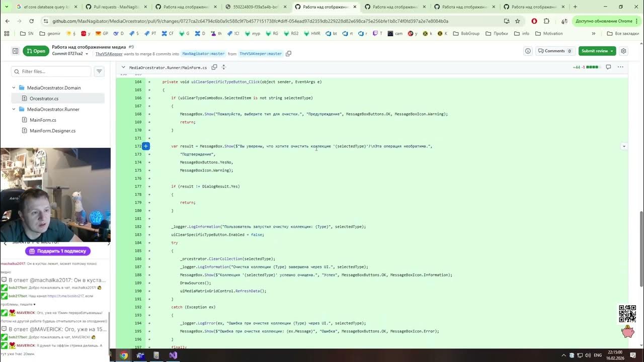Click the Comments 0 button

554,51
